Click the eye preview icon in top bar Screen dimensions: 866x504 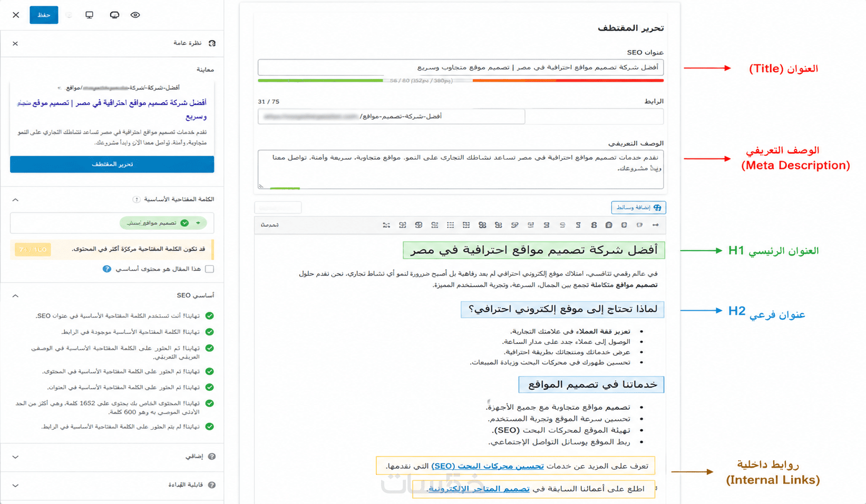tap(135, 15)
